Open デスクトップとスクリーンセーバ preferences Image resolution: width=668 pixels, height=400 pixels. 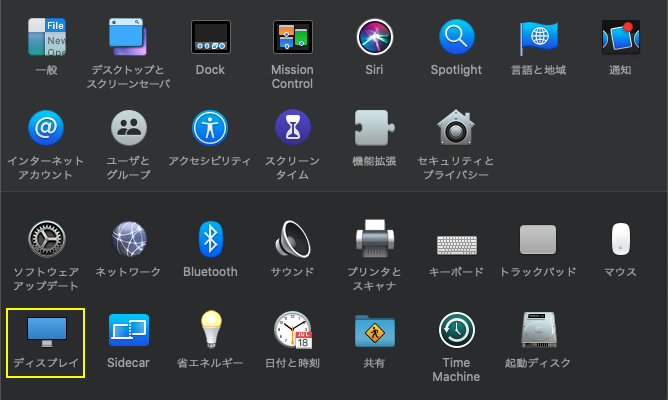128,37
